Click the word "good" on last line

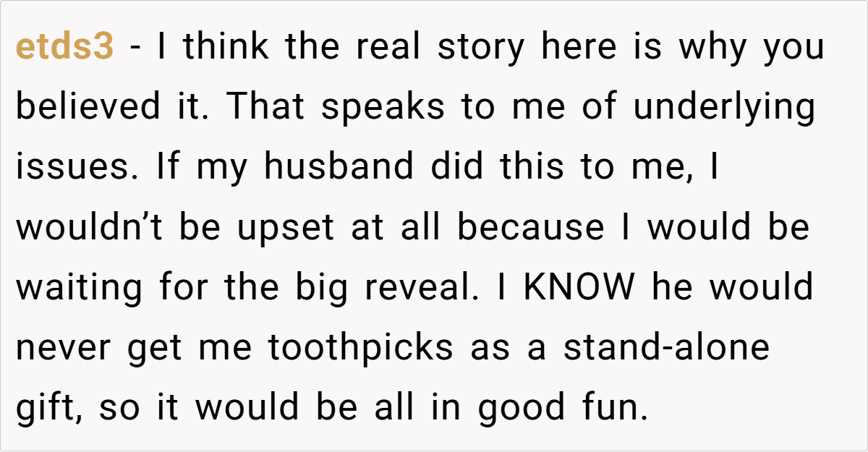518,408
